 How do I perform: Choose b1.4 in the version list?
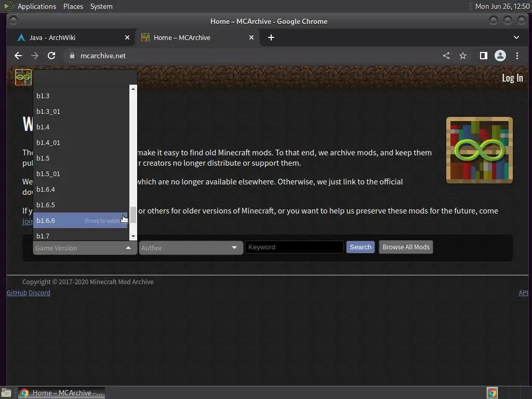(81, 127)
